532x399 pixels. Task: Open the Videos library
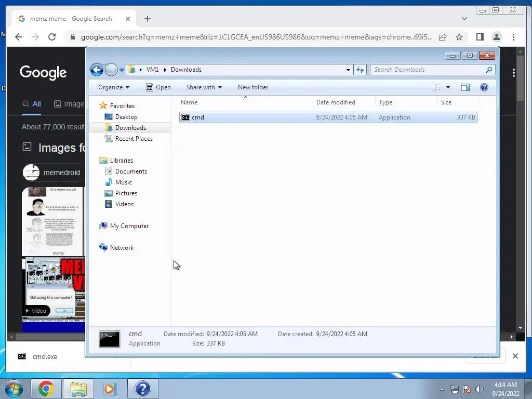119,204
